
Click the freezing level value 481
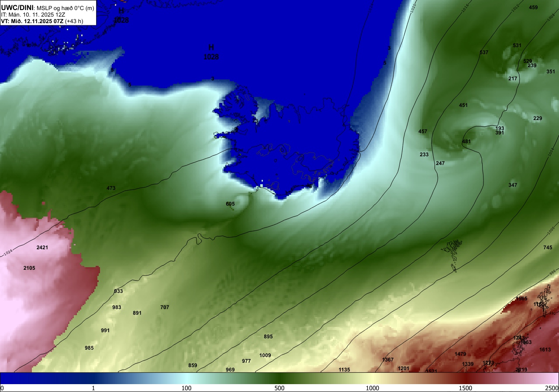[x=466, y=141]
